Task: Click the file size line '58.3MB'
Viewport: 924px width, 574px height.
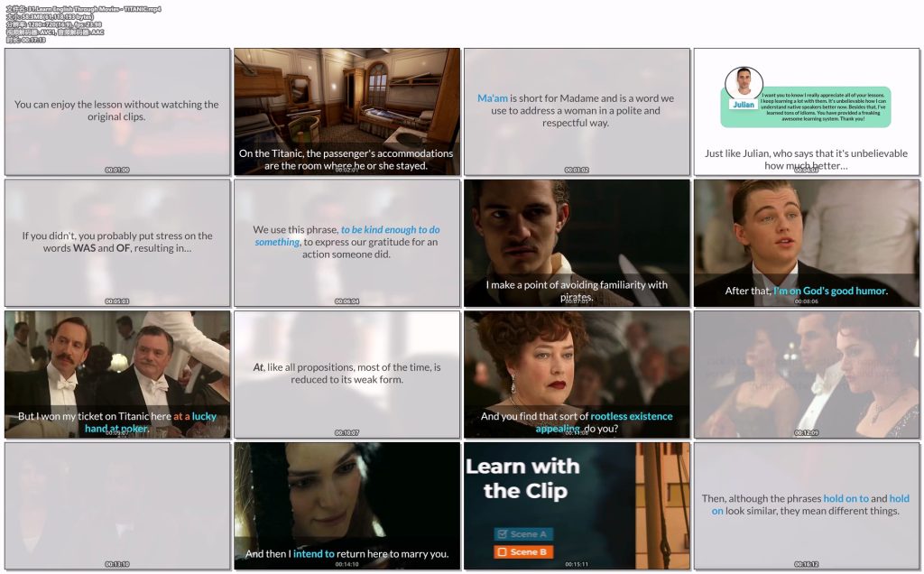Action: 50,17
